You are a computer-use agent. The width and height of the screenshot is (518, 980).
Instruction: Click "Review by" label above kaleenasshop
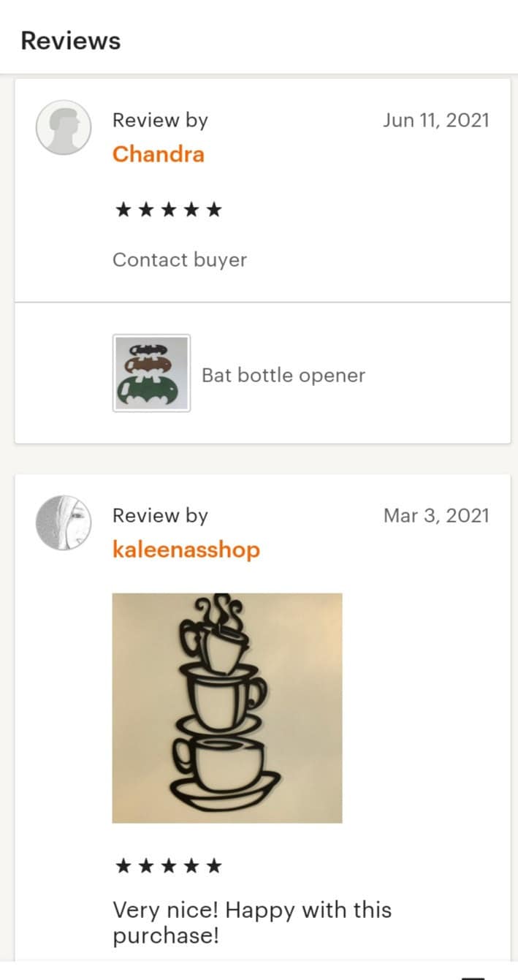(x=160, y=517)
